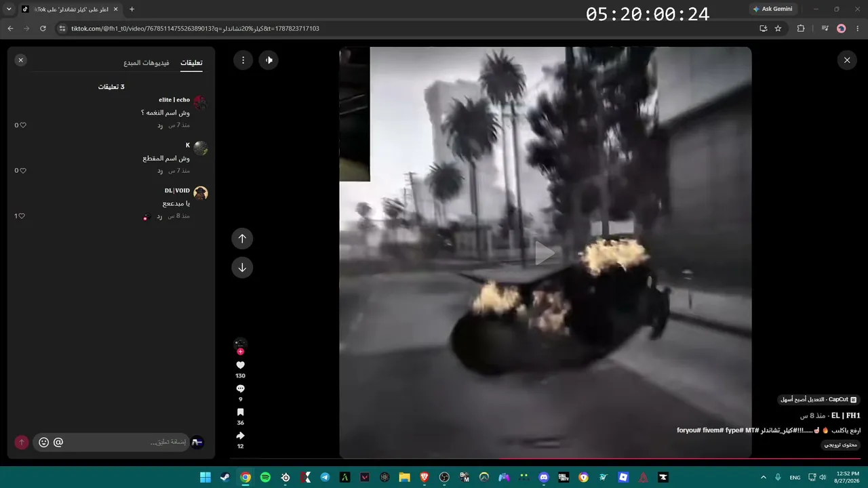Open the CapCut editing link badge
Image resolution: width=868 pixels, height=488 pixels.
click(818, 400)
